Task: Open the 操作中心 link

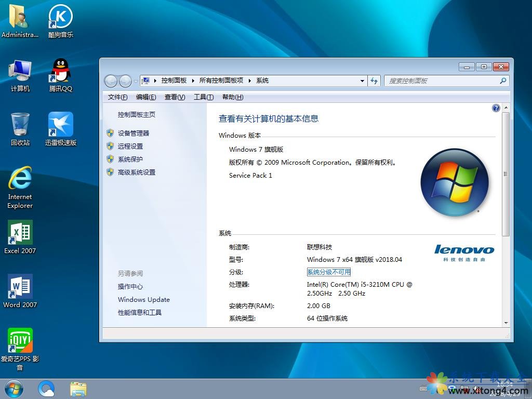Action: pos(130,287)
